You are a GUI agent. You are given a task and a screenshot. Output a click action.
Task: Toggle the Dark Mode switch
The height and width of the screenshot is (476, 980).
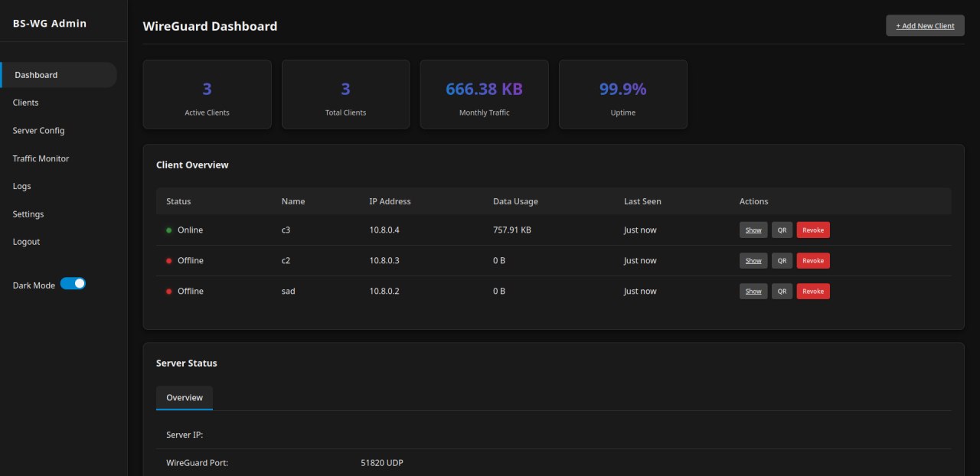click(73, 284)
